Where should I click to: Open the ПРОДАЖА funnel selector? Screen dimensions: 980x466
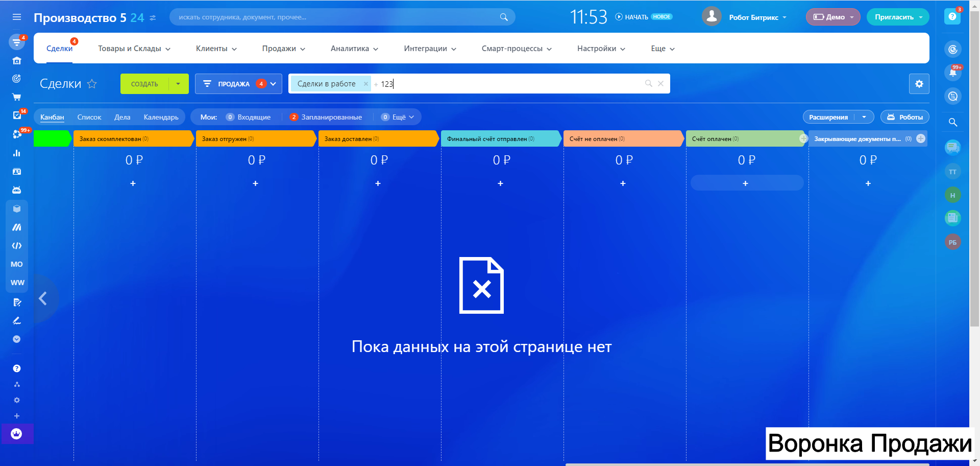tap(239, 84)
